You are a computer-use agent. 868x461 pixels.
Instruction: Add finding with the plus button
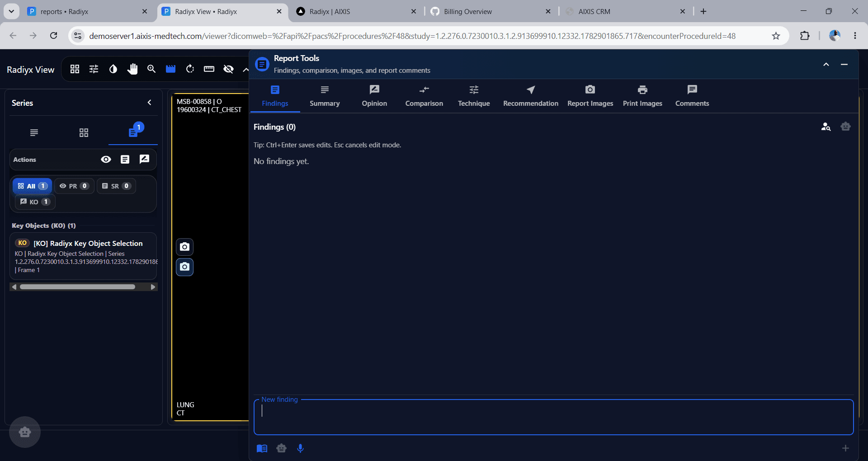tap(845, 448)
